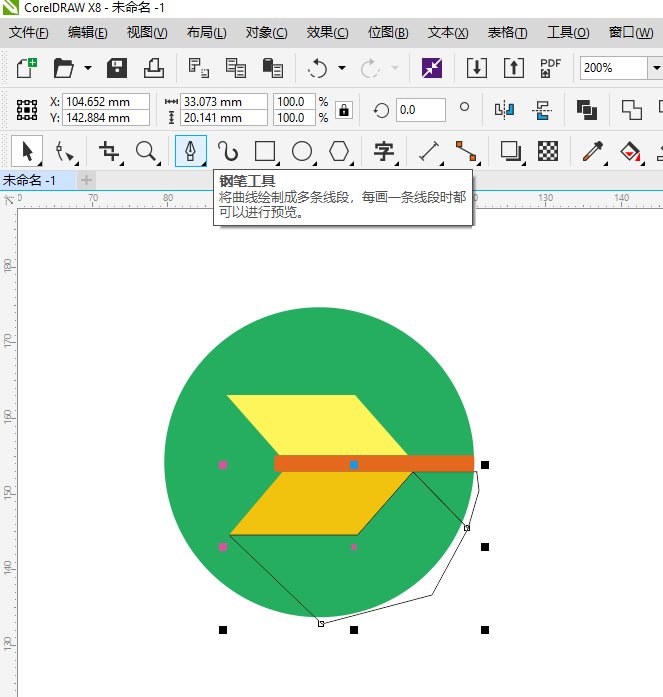The image size is (663, 697).
Task: Activate the Polygon tool
Action: [x=340, y=152]
